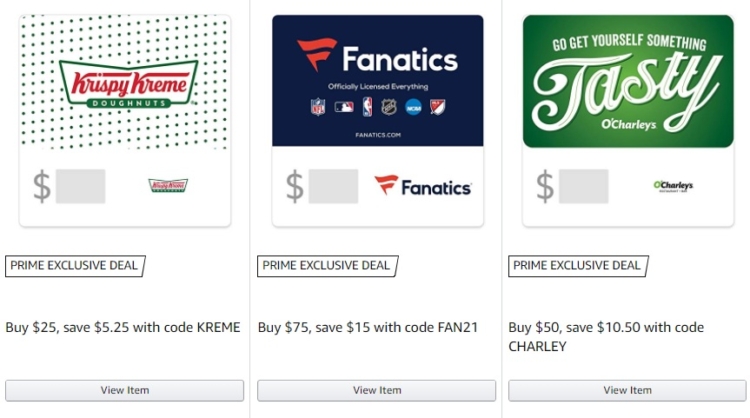Viewport: 750px width, 418px height.
Task: Open the CHARLEY code deal description
Action: tap(606, 337)
